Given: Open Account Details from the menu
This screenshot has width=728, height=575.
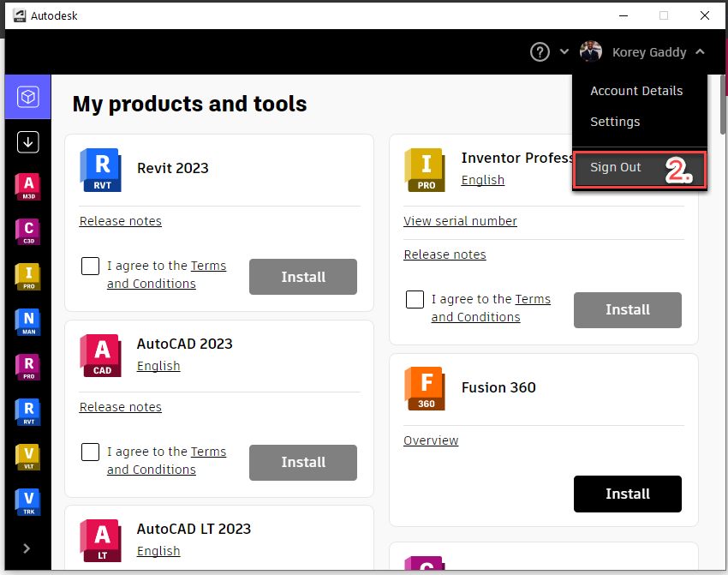Looking at the screenshot, I should (x=636, y=90).
